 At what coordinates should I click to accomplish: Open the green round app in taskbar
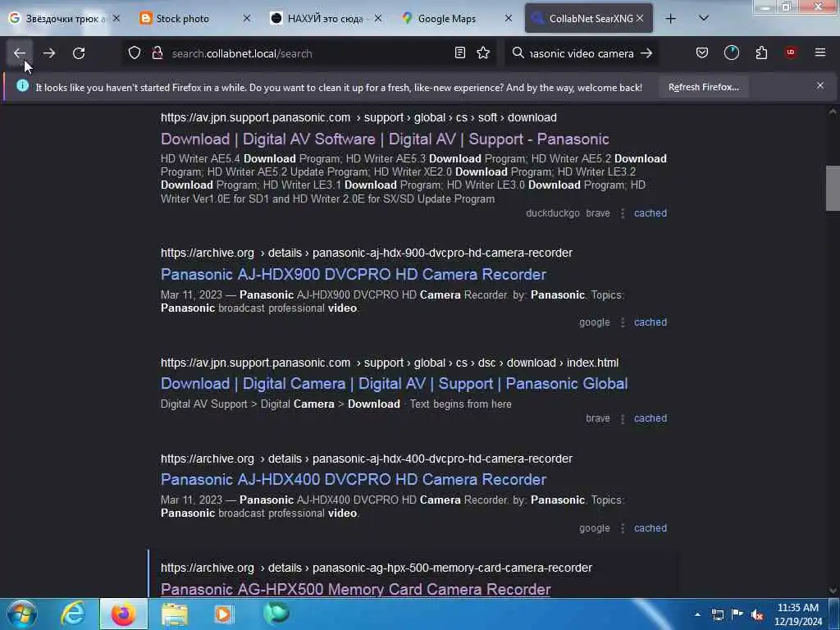pyautogui.click(x=276, y=614)
